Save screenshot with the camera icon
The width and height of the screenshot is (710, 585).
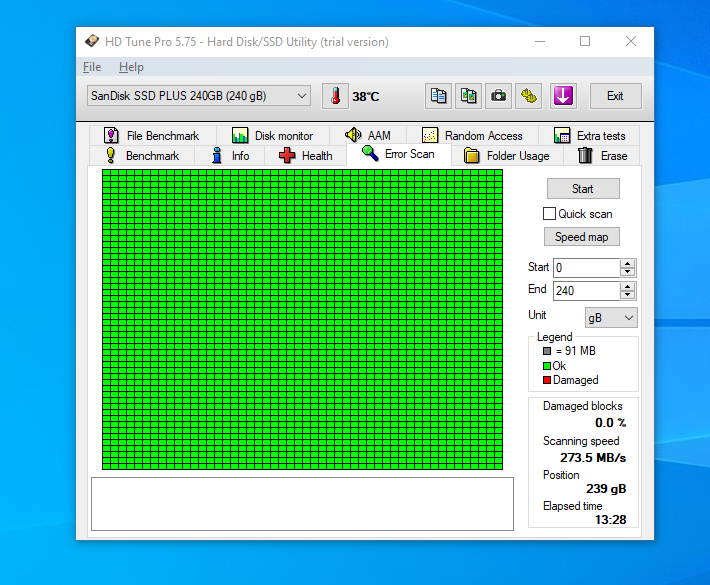point(499,96)
